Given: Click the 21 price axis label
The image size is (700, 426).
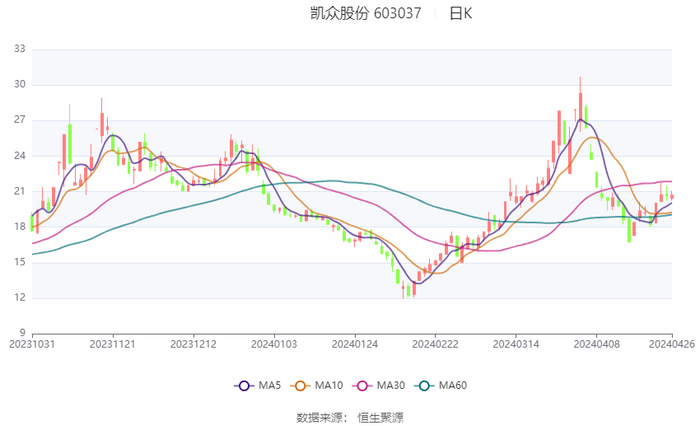Looking at the screenshot, I should (x=20, y=191).
